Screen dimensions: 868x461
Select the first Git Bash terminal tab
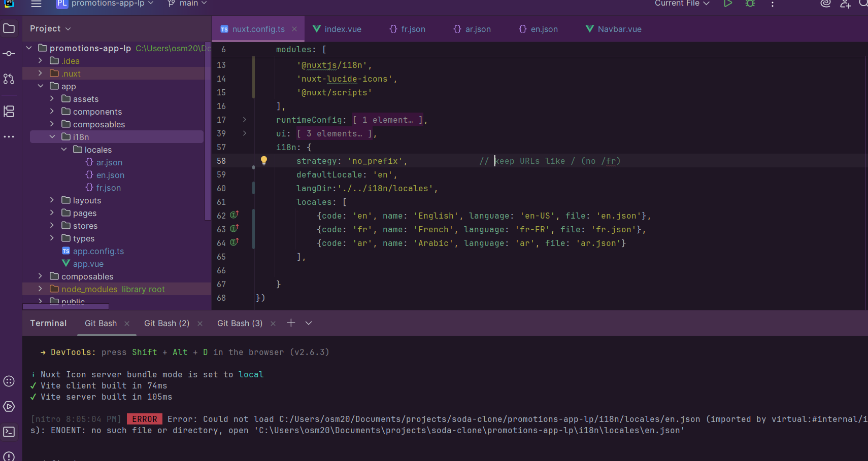coord(101,324)
